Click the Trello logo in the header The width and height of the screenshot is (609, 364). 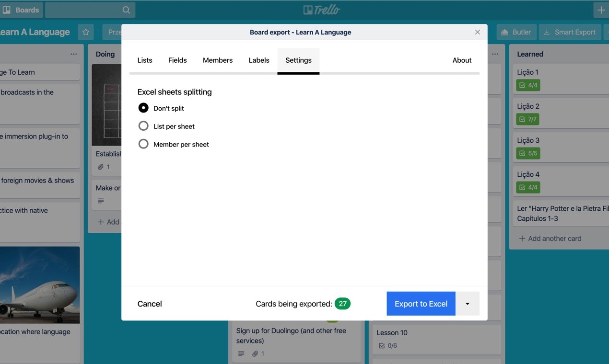coord(321,9)
